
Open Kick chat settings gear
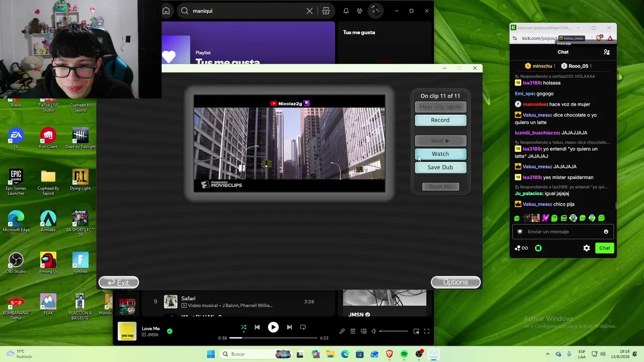587,248
